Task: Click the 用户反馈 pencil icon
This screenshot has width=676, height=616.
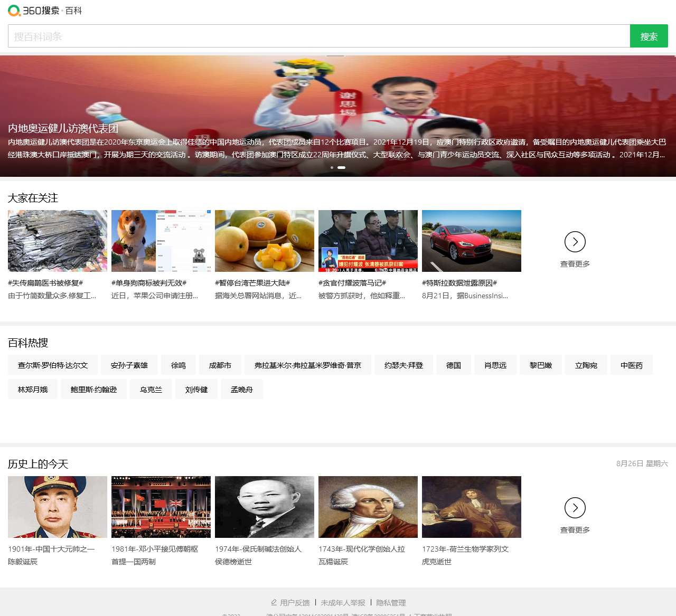Action: tap(274, 602)
